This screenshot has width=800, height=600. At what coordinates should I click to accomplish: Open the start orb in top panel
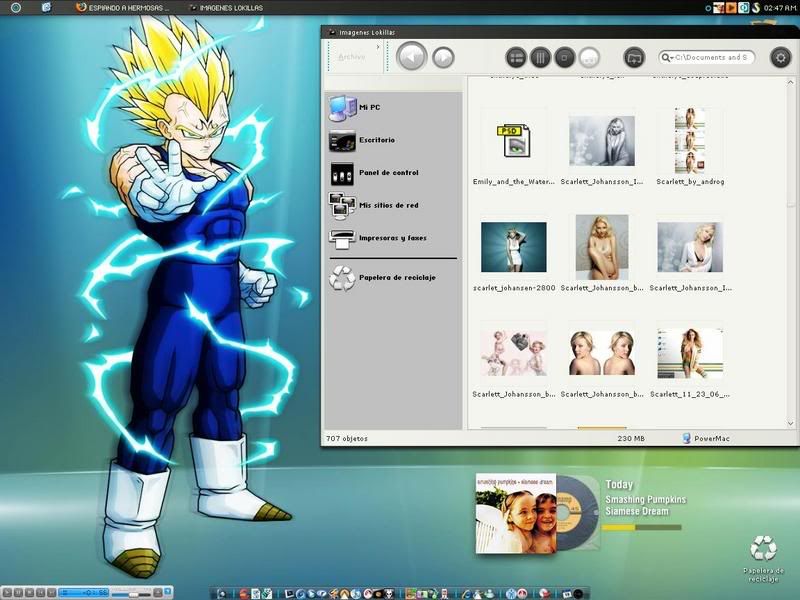point(16,8)
